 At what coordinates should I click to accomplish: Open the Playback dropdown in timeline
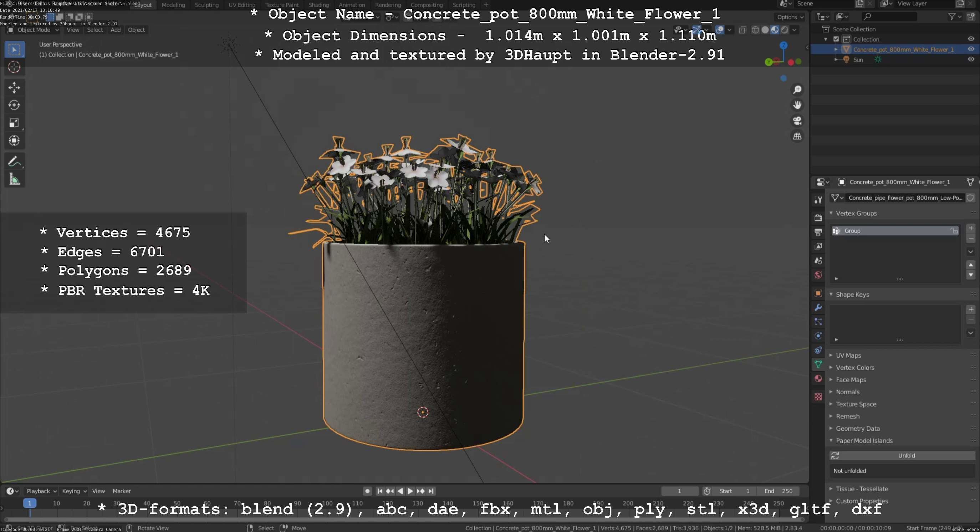click(x=41, y=491)
